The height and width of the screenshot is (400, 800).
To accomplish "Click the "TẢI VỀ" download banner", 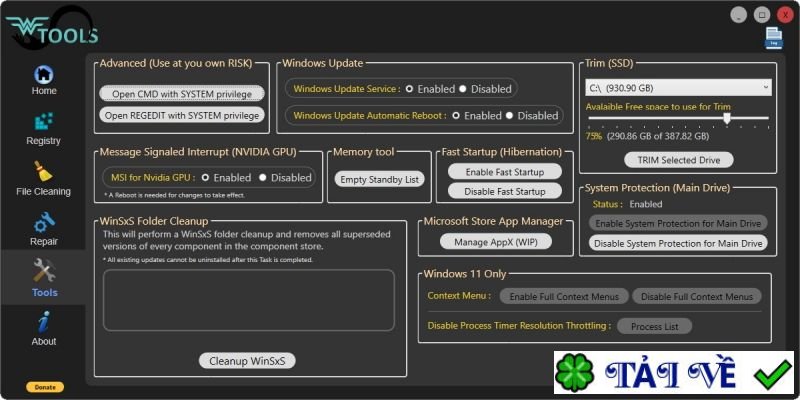I will click(673, 372).
